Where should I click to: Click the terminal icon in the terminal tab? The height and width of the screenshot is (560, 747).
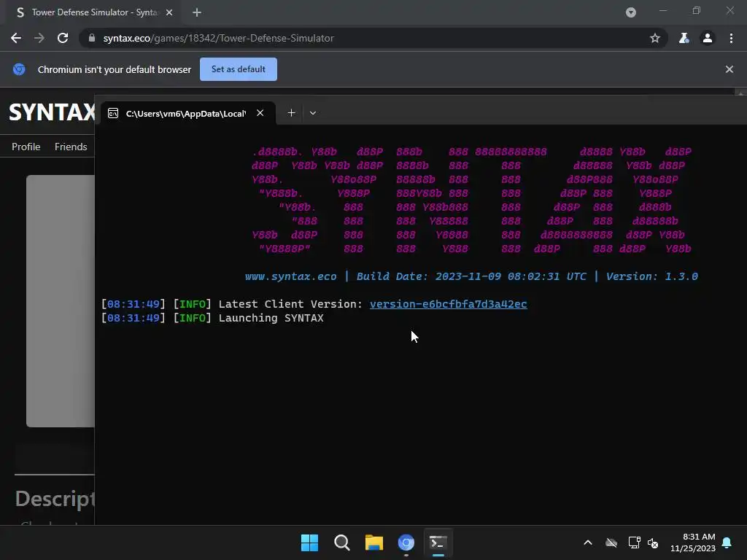point(113,113)
